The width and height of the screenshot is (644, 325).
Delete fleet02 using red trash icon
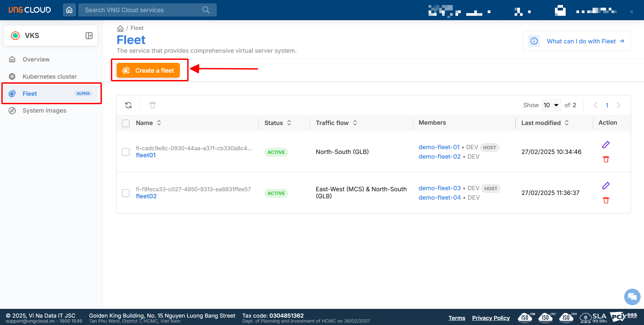tap(606, 200)
